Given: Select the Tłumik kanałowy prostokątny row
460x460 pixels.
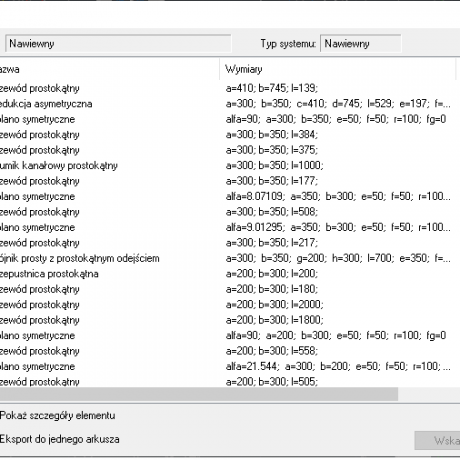Looking at the screenshot, I should pos(228,165).
